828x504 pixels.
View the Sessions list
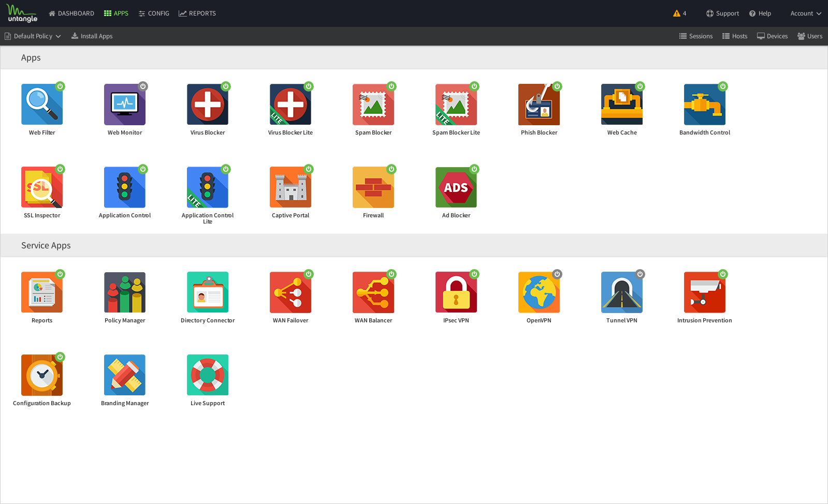696,36
